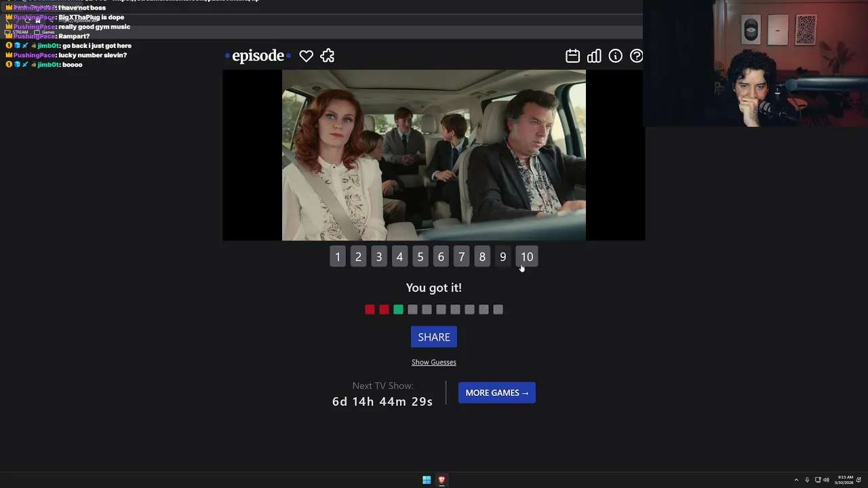Click the TV show frame image
Screen dimensions: 868x488
(434, 155)
